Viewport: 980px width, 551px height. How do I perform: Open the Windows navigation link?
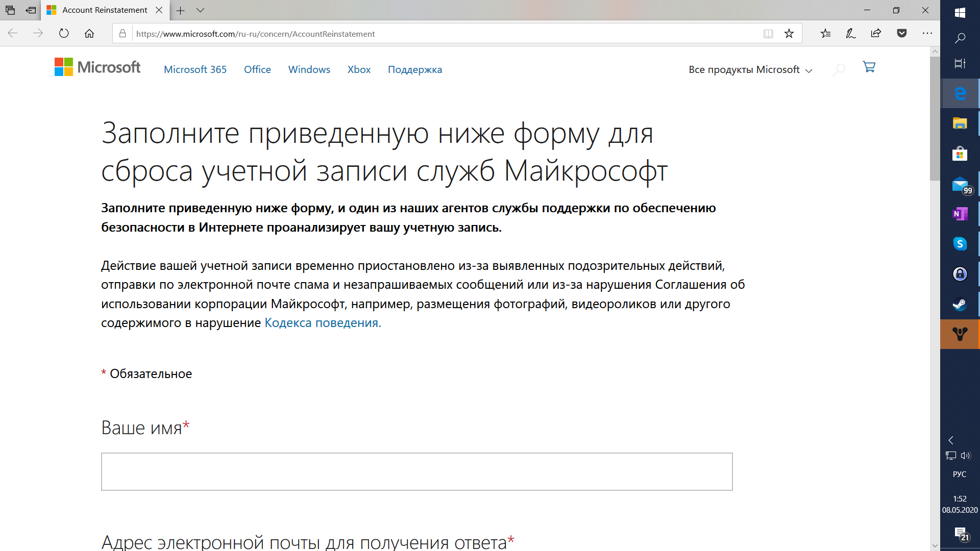click(x=309, y=69)
